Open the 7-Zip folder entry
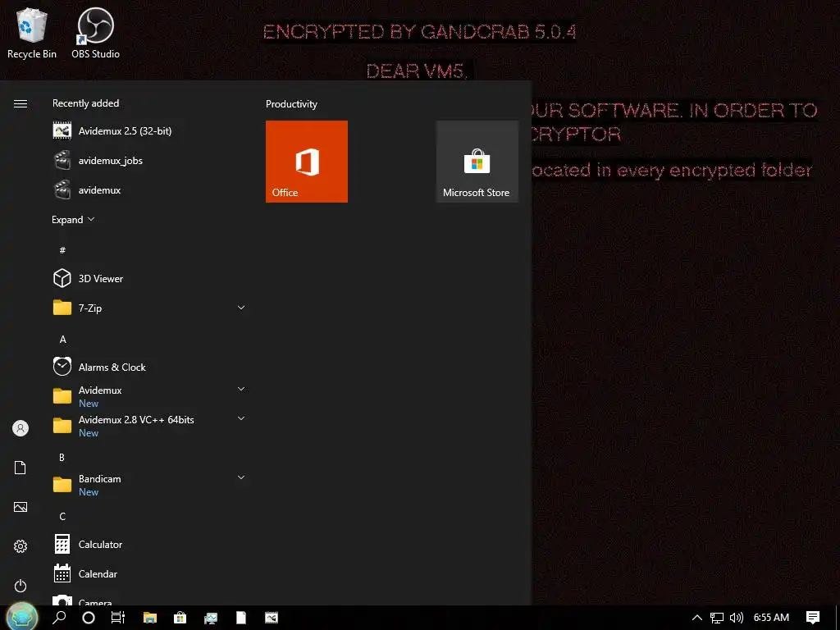Viewport: 840px width, 630px height. point(149,308)
